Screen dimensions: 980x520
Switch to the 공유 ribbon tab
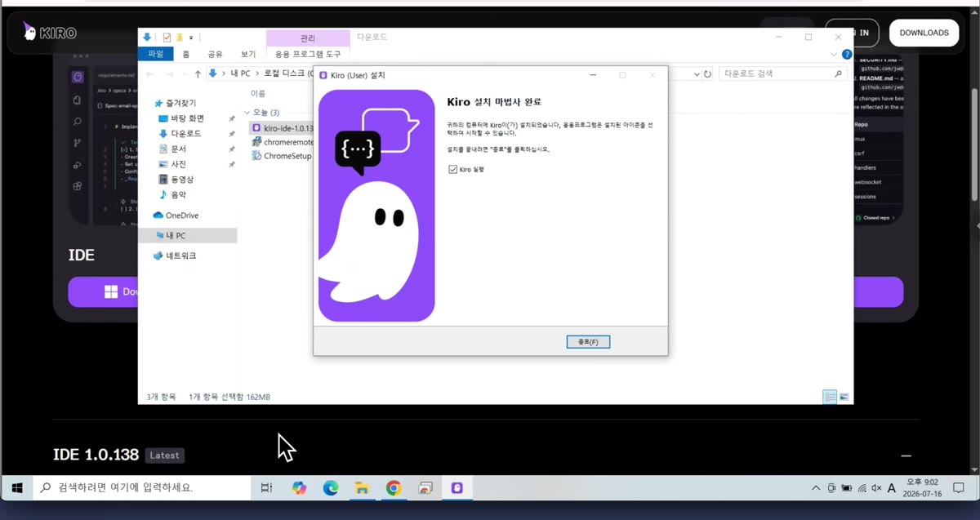tap(215, 54)
